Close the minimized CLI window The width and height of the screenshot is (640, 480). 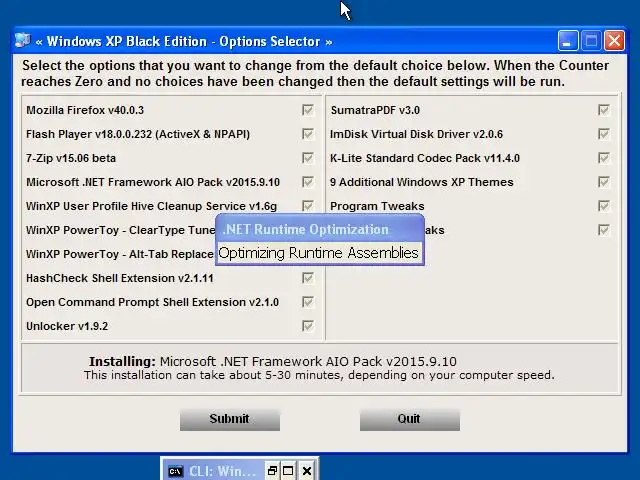coord(307,471)
